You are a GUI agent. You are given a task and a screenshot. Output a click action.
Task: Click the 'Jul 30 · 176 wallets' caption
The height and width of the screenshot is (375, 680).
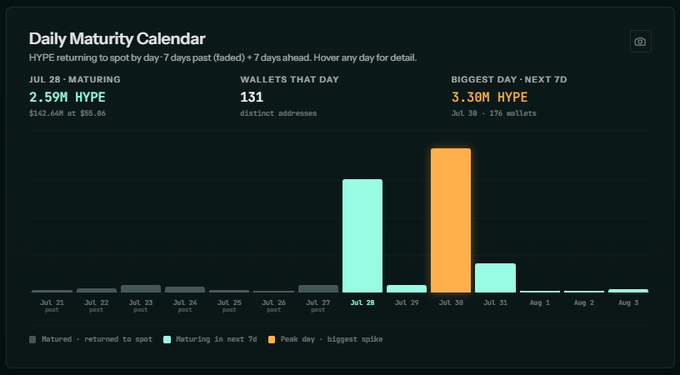coord(494,114)
